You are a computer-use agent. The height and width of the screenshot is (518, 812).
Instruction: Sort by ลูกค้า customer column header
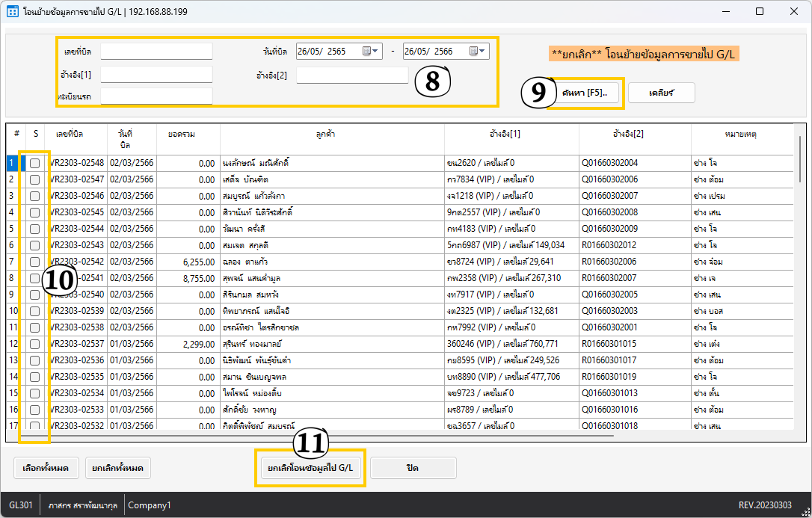(332, 133)
